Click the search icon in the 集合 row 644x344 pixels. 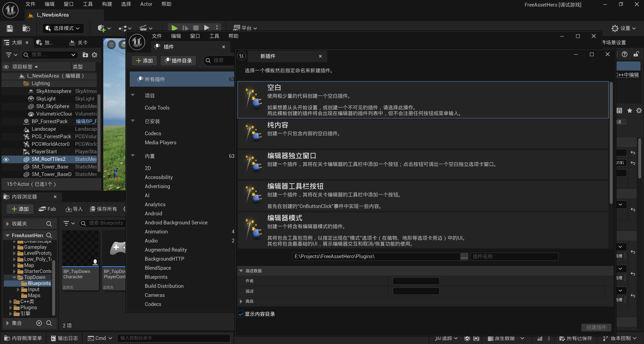tap(49, 323)
